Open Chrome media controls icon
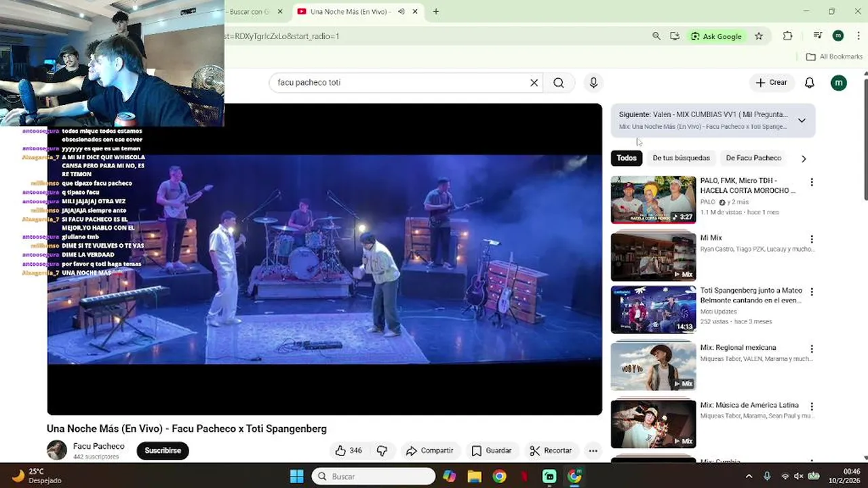This screenshot has height=488, width=868. tap(818, 36)
